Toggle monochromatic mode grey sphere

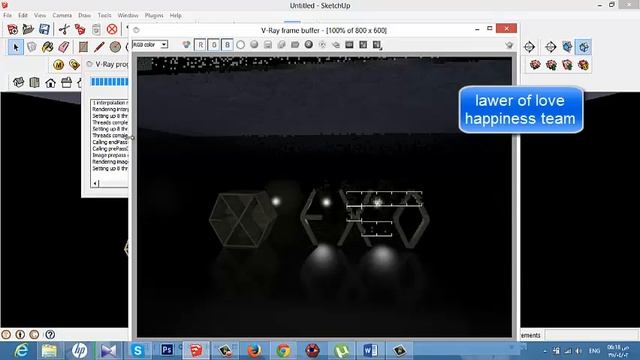tap(254, 44)
